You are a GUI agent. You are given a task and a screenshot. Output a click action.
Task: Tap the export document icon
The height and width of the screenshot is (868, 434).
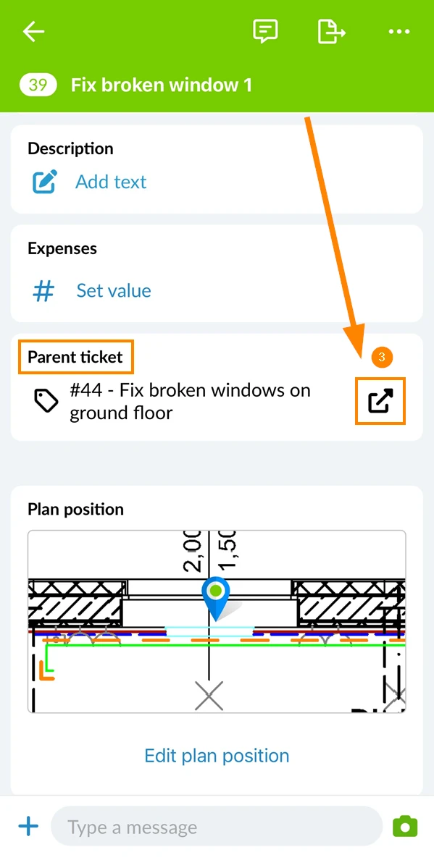(331, 32)
